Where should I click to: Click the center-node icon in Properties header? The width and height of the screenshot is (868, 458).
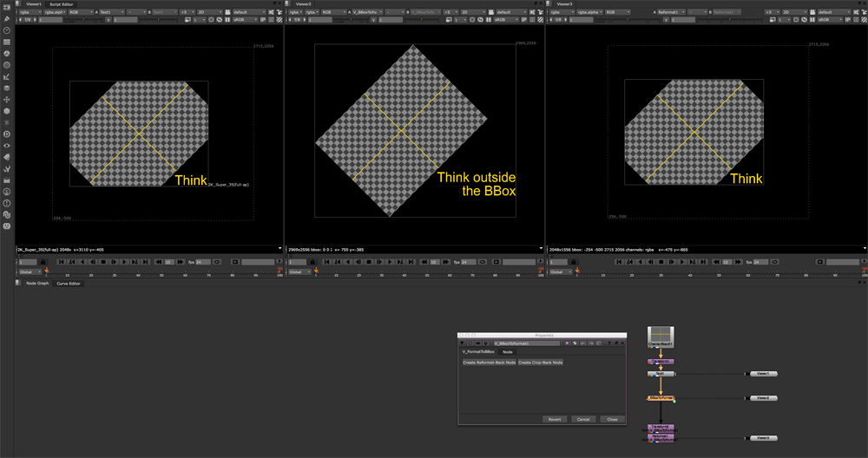coord(470,343)
